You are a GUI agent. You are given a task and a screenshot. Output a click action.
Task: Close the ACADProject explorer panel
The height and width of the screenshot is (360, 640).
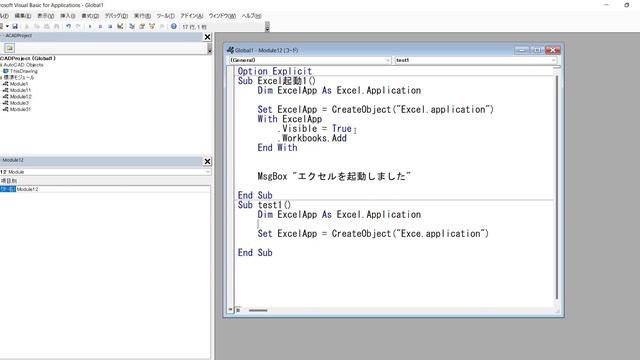[x=207, y=37]
